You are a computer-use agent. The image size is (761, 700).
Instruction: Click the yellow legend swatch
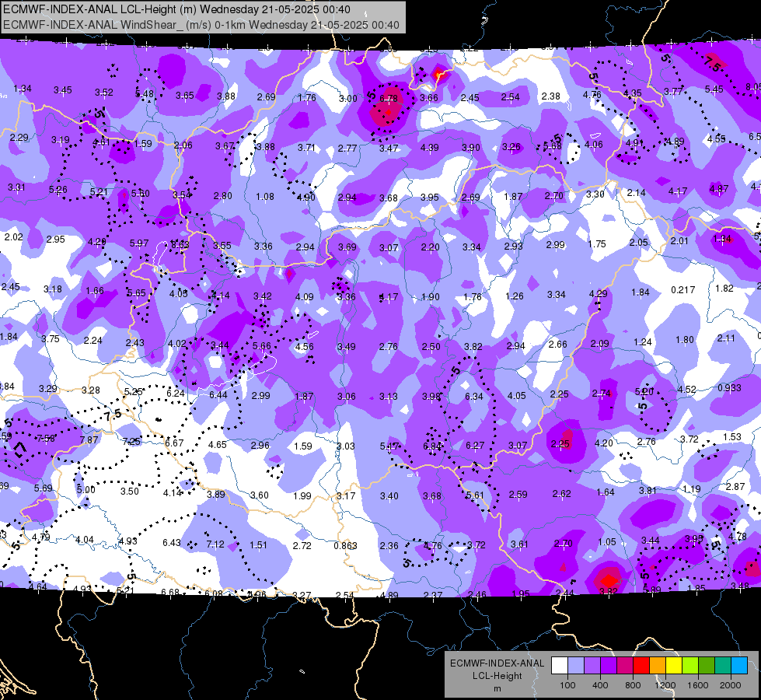[674, 666]
